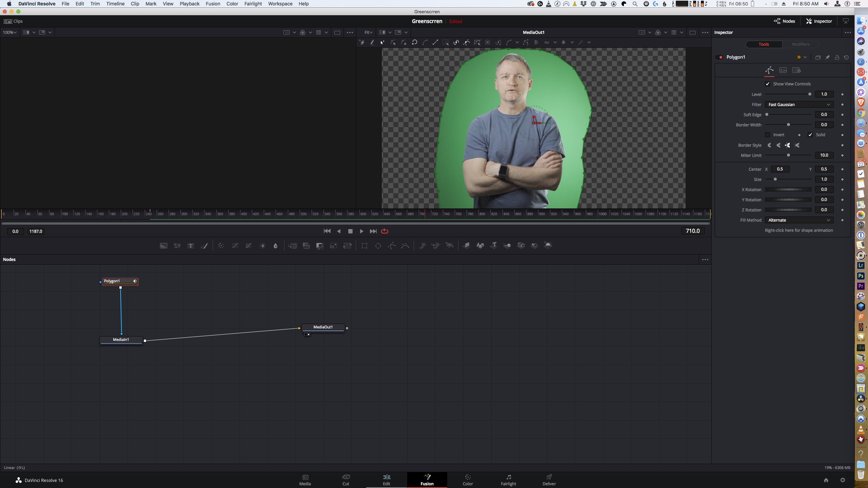The width and height of the screenshot is (868, 488).
Task: Choose the Insert and Modify point tool
Action: tap(382, 42)
